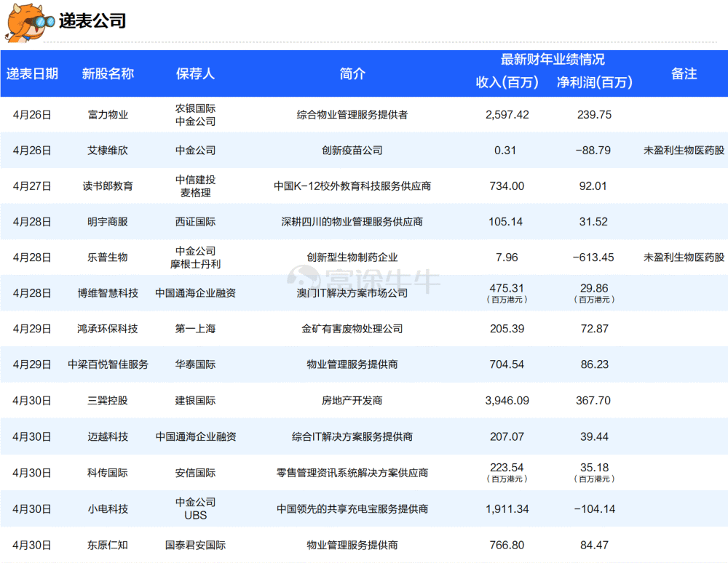Click the bull mascot logo with binoculars
Viewport: 728px width, 563px height.
pos(29,22)
